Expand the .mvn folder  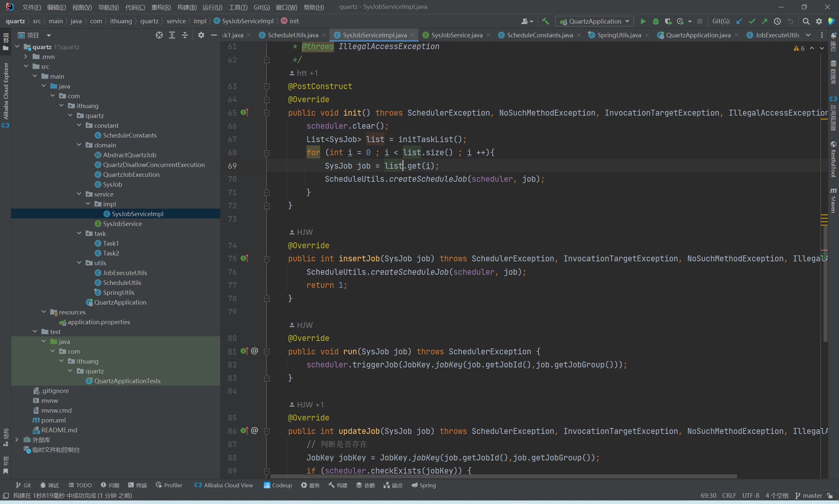point(26,57)
